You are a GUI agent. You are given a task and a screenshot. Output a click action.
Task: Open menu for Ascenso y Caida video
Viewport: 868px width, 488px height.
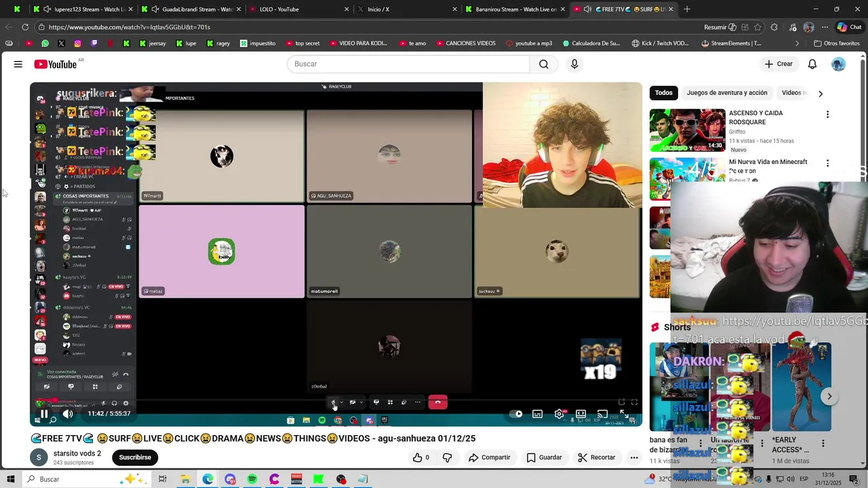point(827,115)
